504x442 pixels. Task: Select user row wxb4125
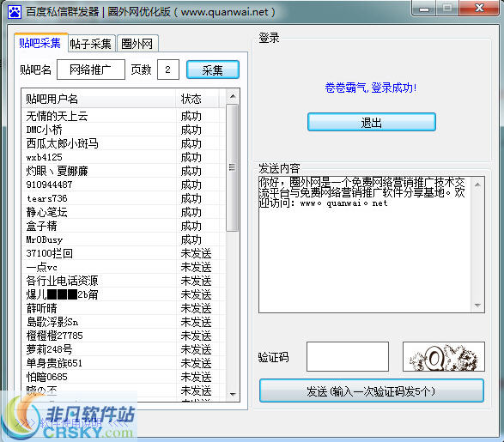(124, 157)
